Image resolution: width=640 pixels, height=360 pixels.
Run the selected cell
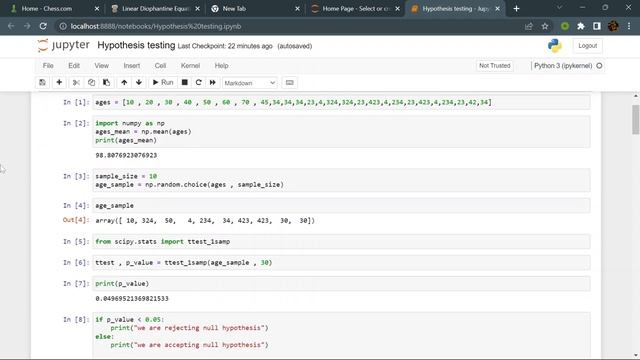click(163, 82)
